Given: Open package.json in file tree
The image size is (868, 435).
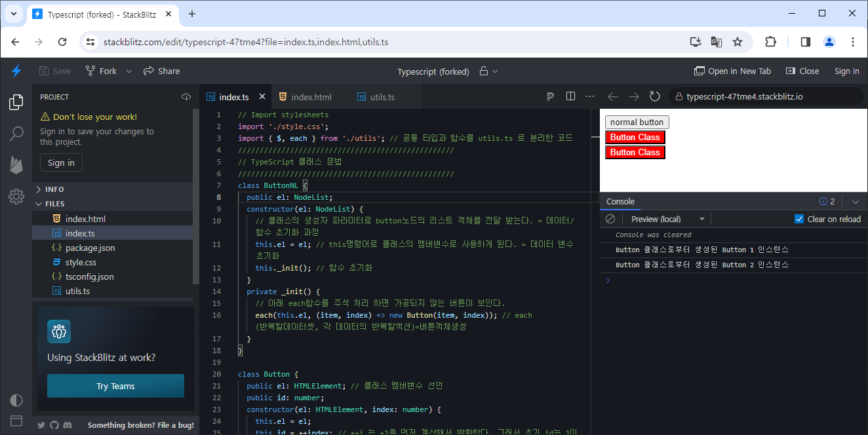Looking at the screenshot, I should pyautogui.click(x=112, y=248).
